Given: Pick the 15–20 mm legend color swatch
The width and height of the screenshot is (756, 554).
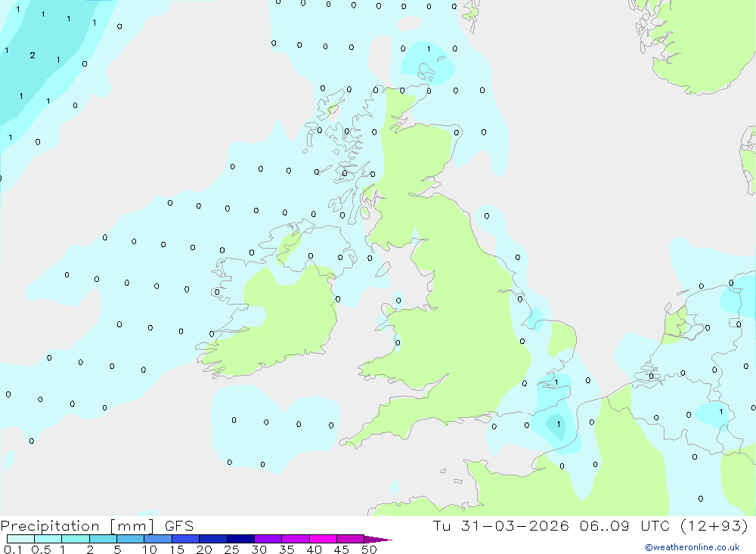Looking at the screenshot, I should [x=186, y=539].
